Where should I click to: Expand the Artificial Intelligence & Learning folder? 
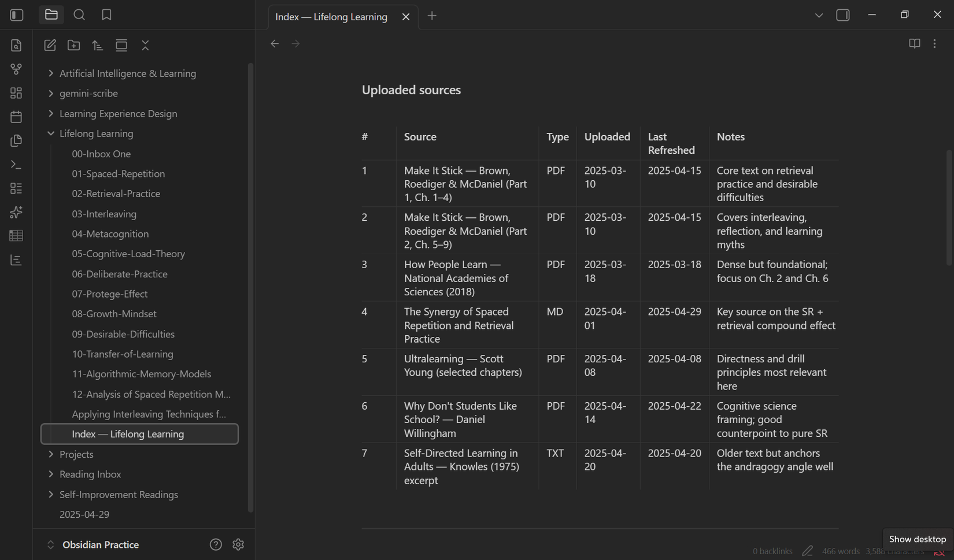click(127, 73)
